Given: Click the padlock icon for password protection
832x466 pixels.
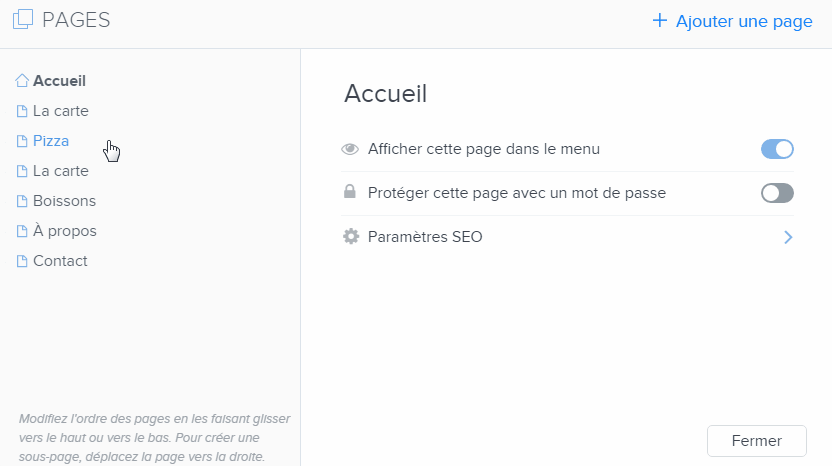Looking at the screenshot, I should pos(350,193).
